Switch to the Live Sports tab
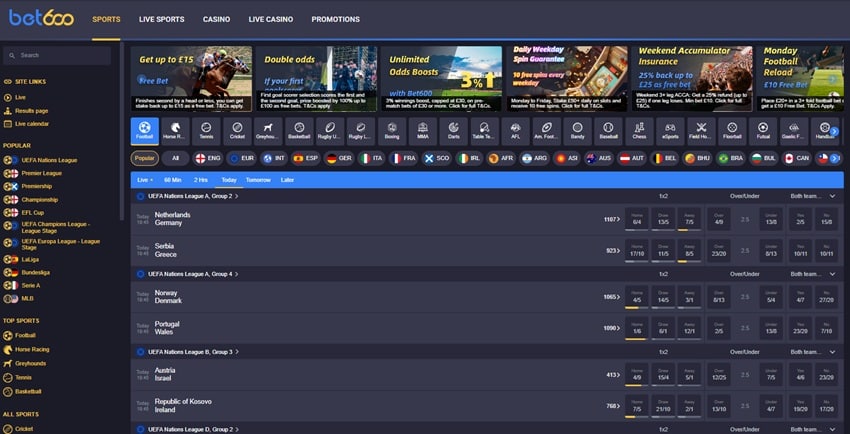 tap(162, 19)
